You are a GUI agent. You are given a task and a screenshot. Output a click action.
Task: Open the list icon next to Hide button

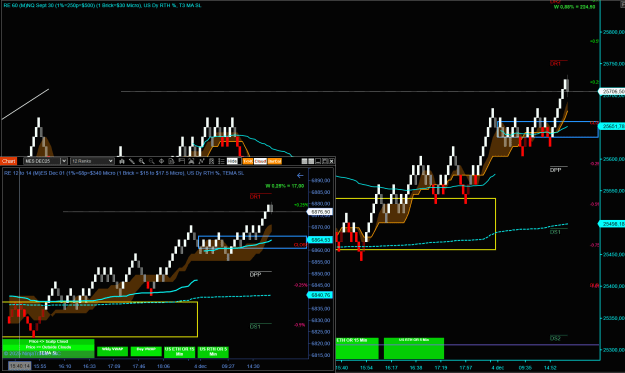221,161
